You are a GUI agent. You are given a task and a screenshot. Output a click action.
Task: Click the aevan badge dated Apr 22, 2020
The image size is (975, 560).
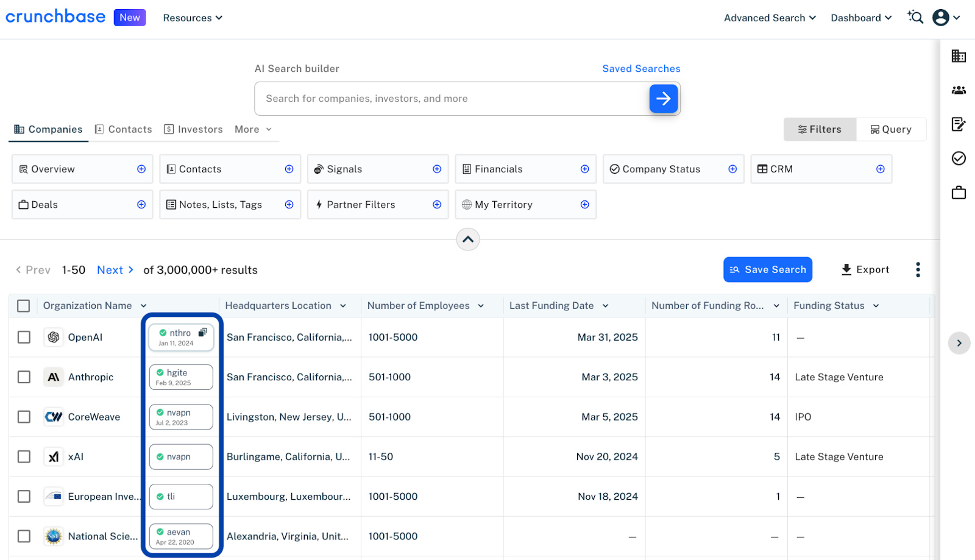click(181, 536)
